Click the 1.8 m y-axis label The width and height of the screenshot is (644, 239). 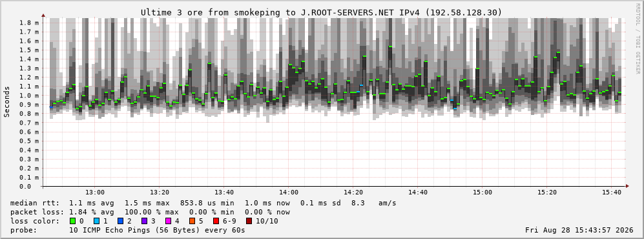29,23
